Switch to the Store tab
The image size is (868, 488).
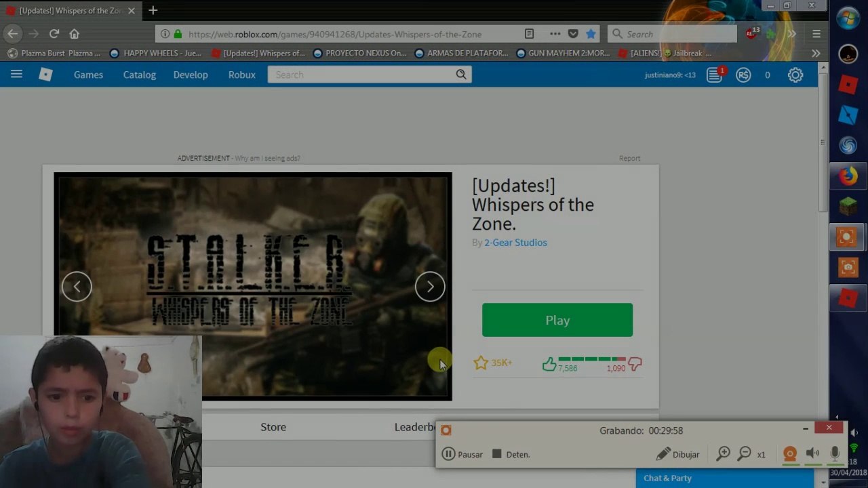pos(273,427)
